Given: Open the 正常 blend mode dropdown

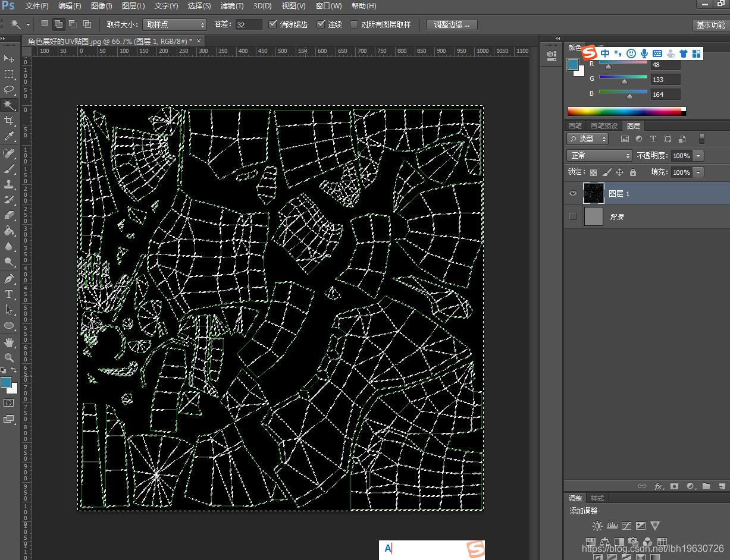Looking at the screenshot, I should pyautogui.click(x=599, y=155).
